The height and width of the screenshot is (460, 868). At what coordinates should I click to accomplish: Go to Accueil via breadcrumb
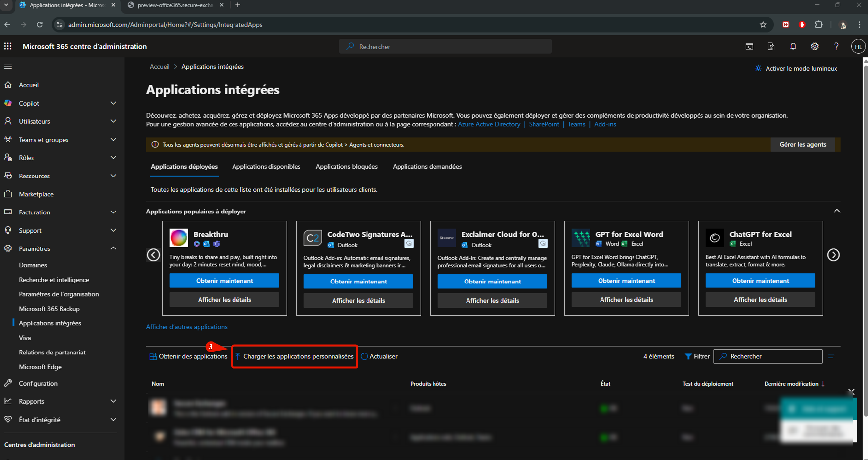pyautogui.click(x=160, y=67)
